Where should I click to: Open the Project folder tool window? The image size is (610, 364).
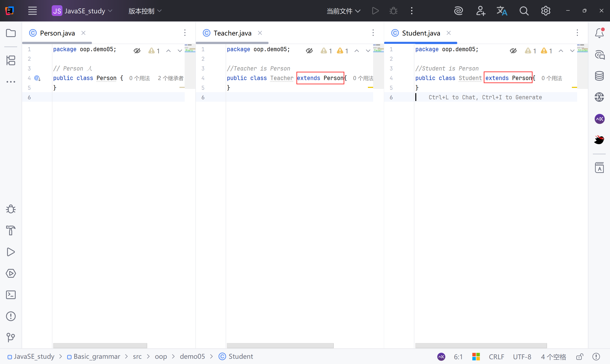click(x=11, y=33)
